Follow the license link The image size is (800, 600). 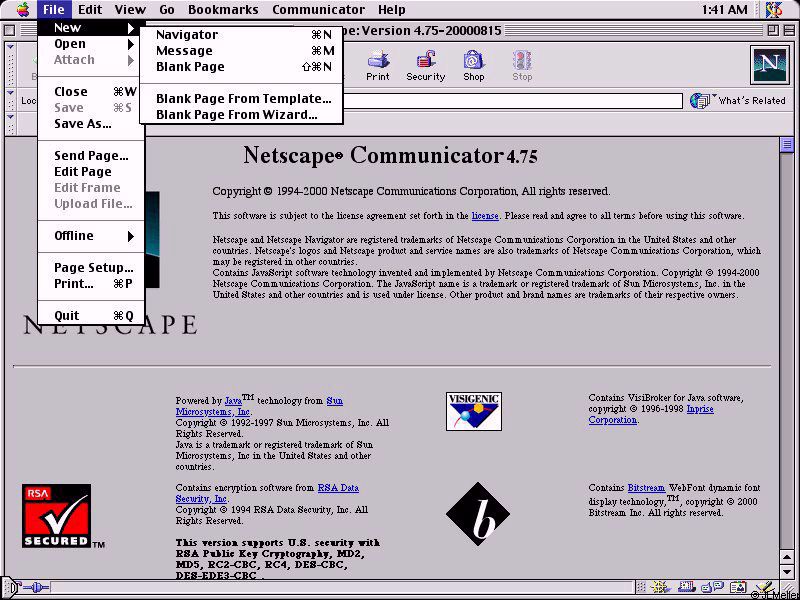point(485,216)
